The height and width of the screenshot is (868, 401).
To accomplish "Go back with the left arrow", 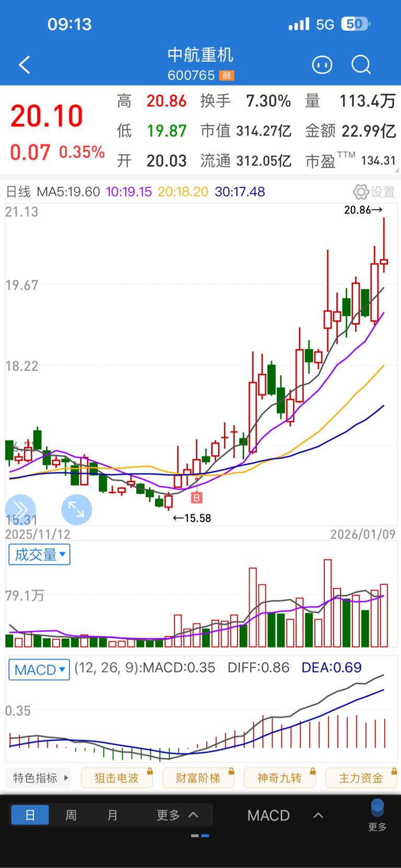I will [x=25, y=65].
